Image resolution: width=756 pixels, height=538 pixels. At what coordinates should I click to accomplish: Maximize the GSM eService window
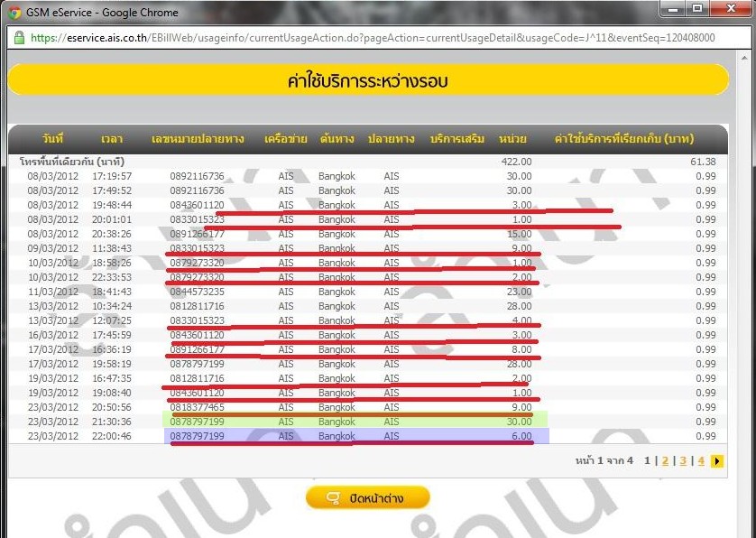pos(697,9)
